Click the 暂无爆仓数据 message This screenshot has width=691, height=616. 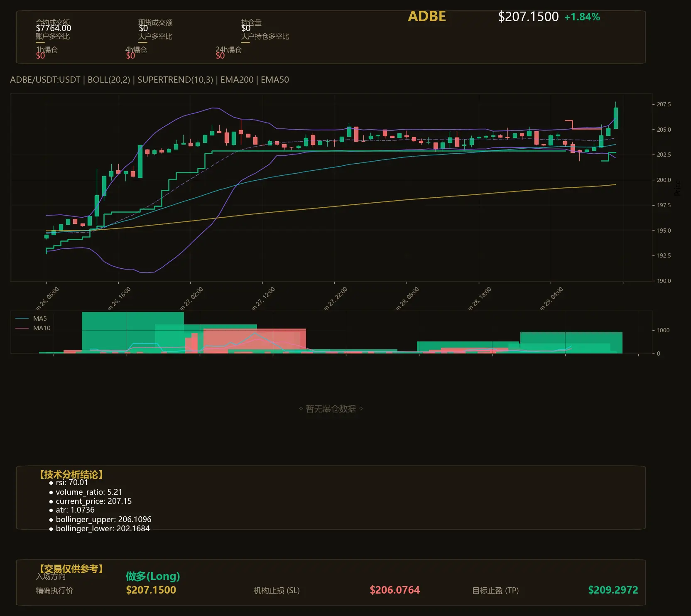pos(331,409)
